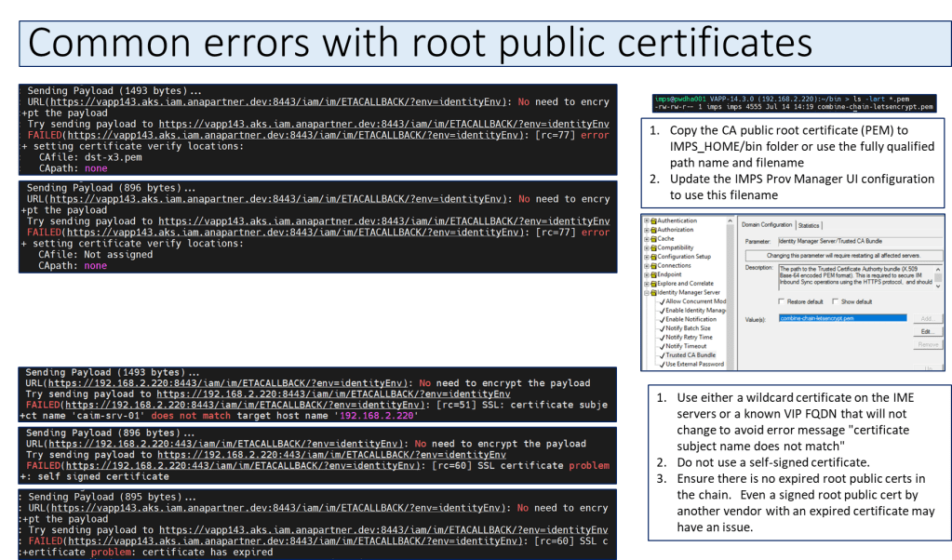Collapse the Identity Manager Server node
This screenshot has width=952, height=560.
point(647,292)
